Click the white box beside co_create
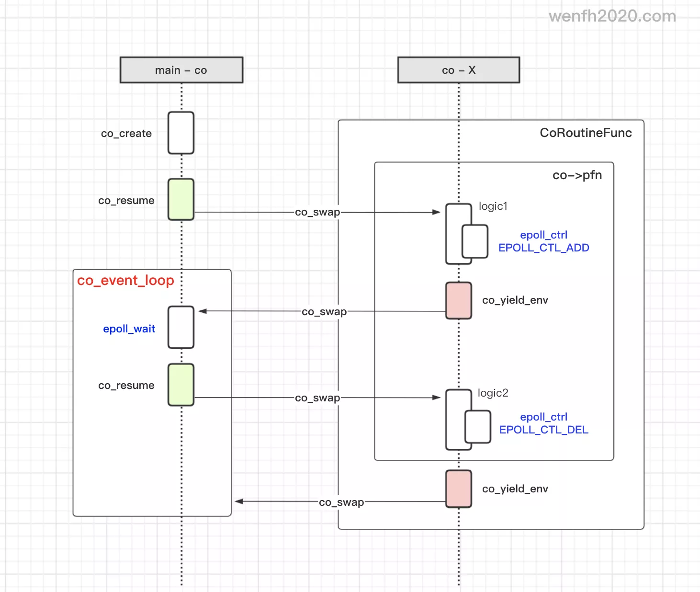700x592 pixels. tap(181, 133)
